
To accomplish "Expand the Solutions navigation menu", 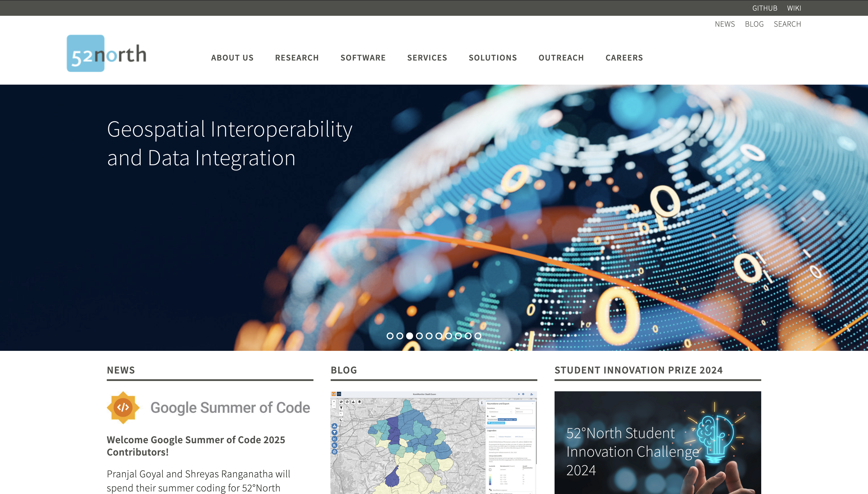I will coord(493,58).
